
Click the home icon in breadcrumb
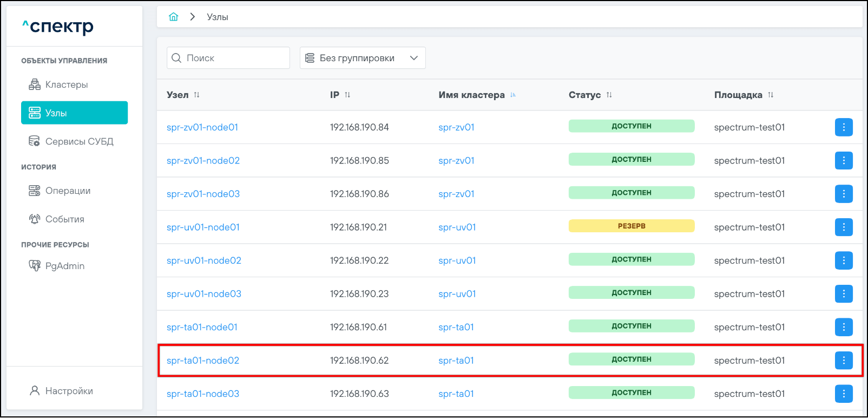pos(173,17)
